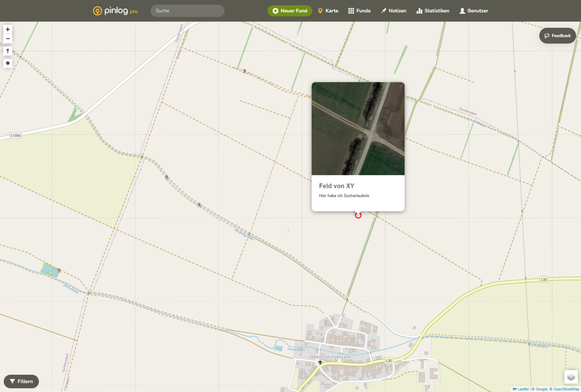581x392 pixels.
Task: Close the Feld von XY popup
Action: click(x=401, y=86)
